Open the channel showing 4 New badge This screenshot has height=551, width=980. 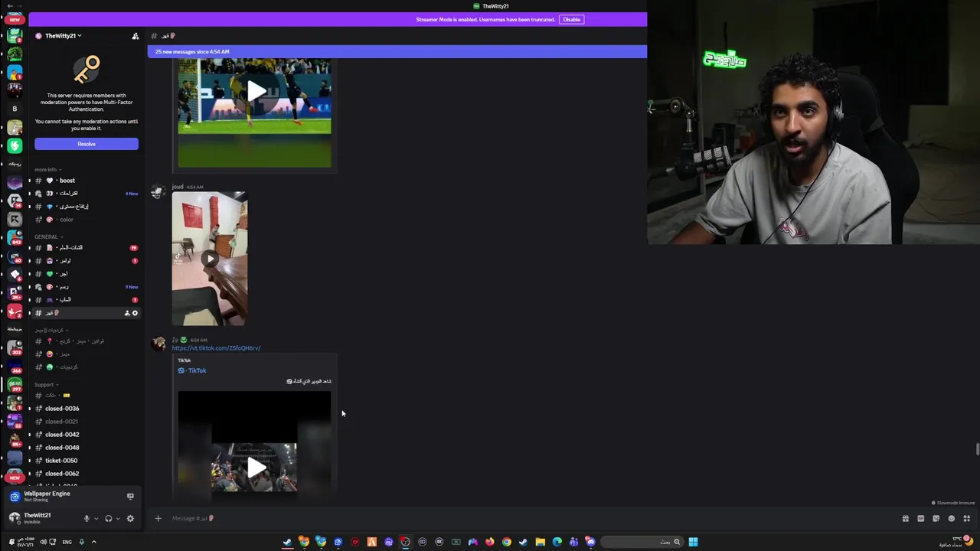[x=84, y=194]
